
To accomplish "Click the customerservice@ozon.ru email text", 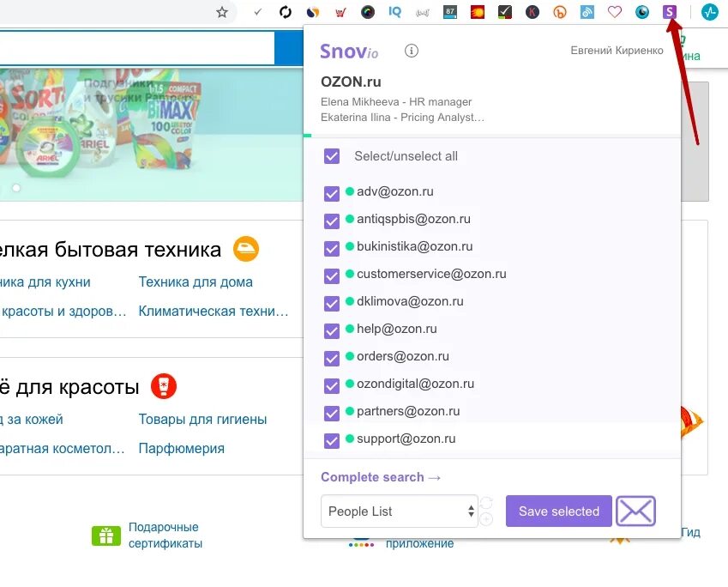I will pyautogui.click(x=431, y=274).
